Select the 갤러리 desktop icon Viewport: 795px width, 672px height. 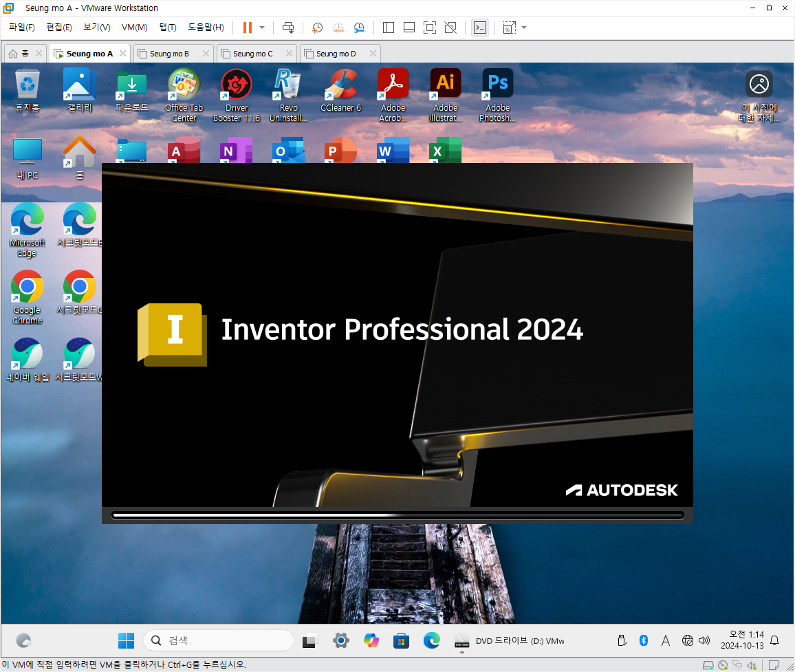pyautogui.click(x=80, y=91)
